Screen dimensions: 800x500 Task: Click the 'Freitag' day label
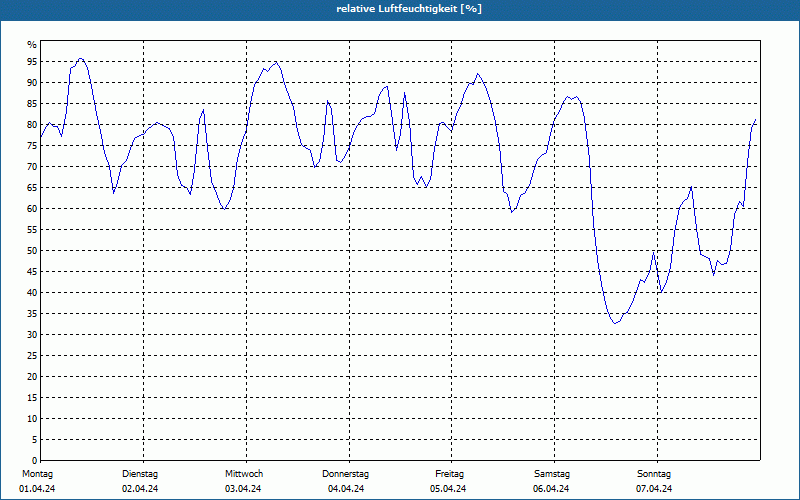(449, 474)
